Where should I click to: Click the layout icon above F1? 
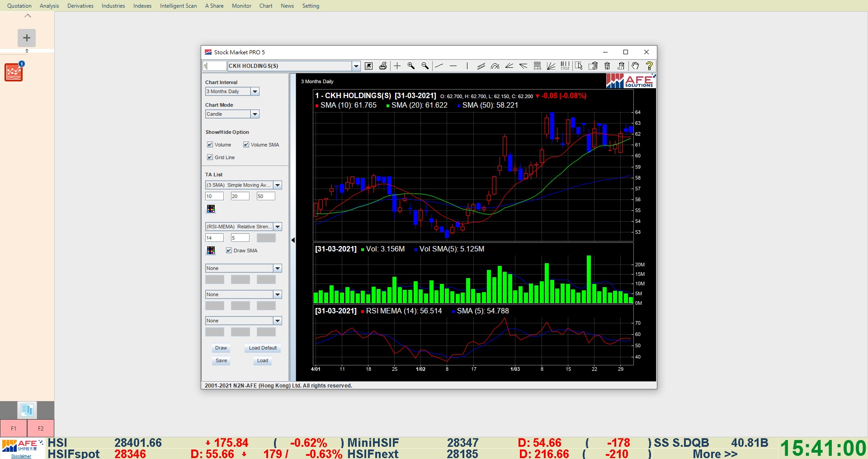(27, 410)
